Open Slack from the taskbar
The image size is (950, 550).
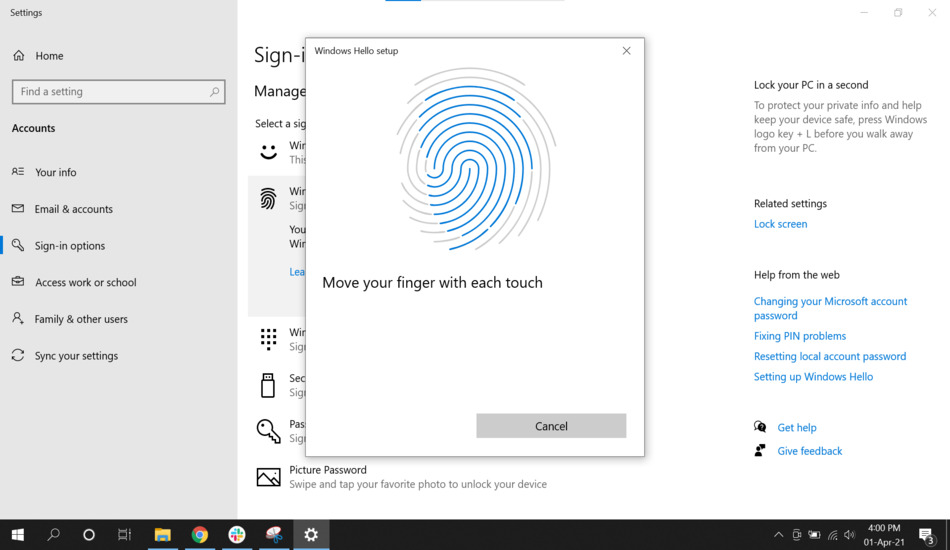click(237, 535)
